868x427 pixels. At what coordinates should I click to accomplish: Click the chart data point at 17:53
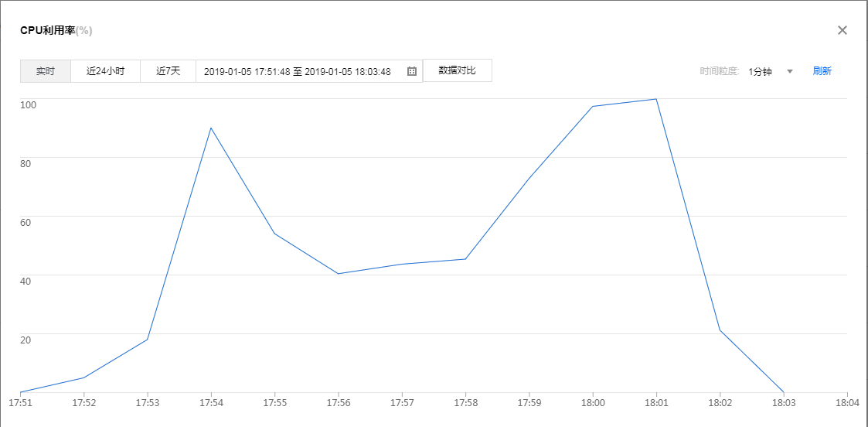click(x=147, y=340)
